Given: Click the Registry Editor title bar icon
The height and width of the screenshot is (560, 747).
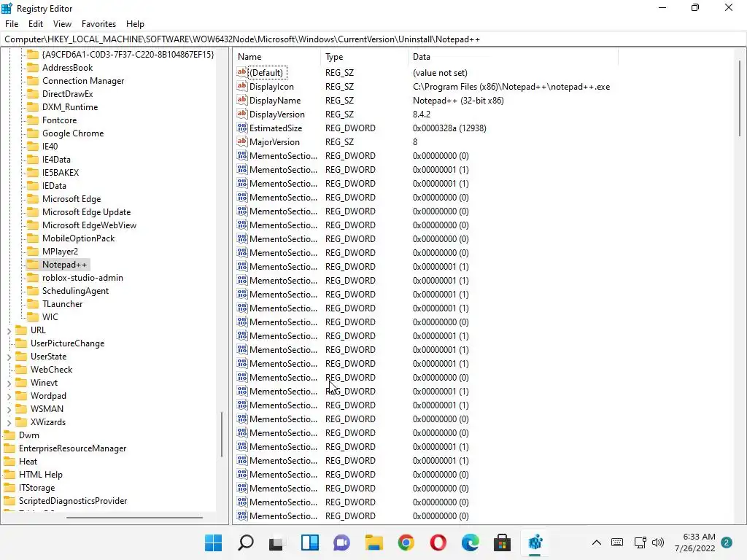Looking at the screenshot, I should click(x=7, y=8).
